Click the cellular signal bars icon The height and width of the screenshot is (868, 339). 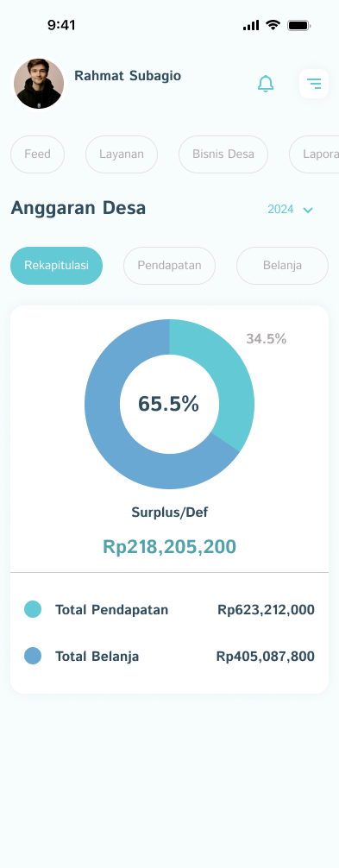click(251, 25)
